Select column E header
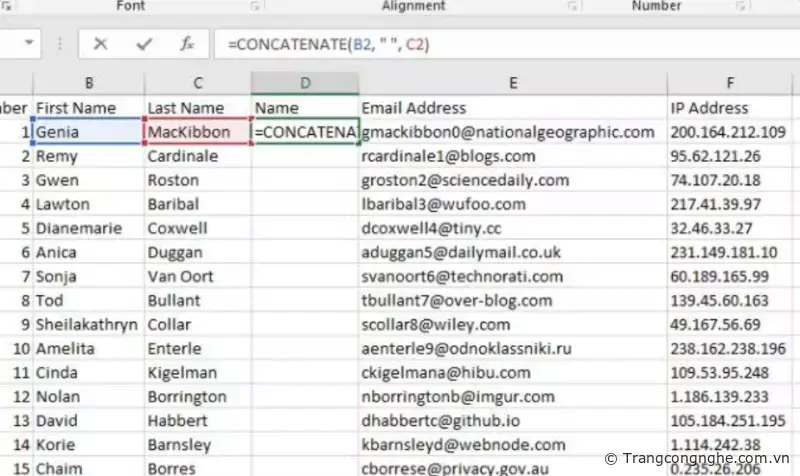 click(512, 83)
